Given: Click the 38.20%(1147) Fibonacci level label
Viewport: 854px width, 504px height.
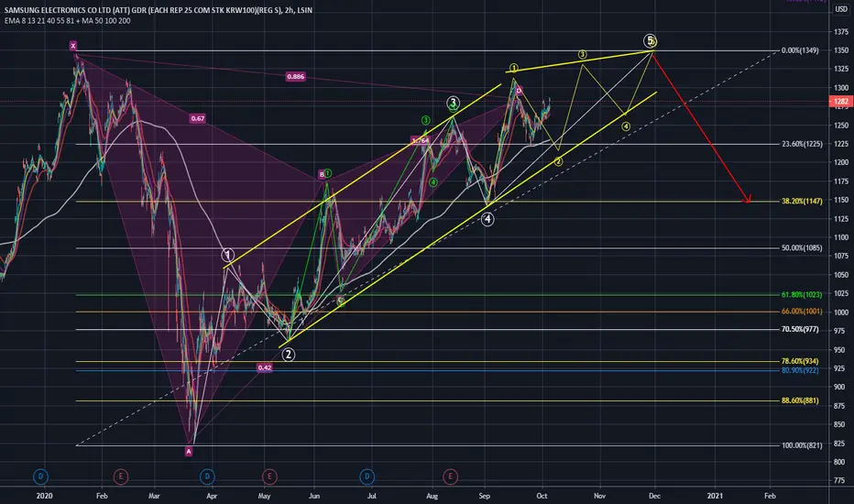Looking at the screenshot, I should click(x=802, y=201).
